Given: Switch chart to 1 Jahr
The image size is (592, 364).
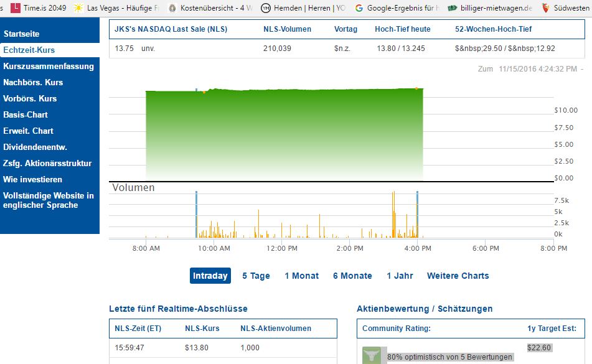Looking at the screenshot, I should coord(400,276).
